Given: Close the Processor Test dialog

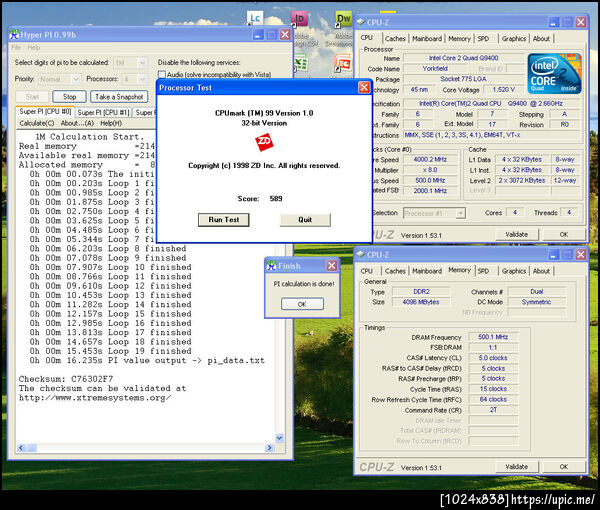Looking at the screenshot, I should [364, 88].
